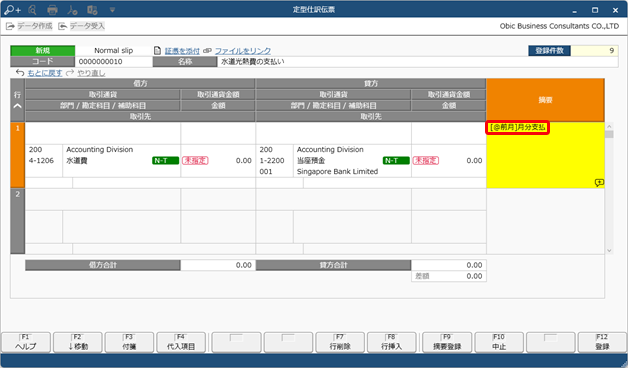Image resolution: width=628 pixels, height=368 pixels.
Task: Click the PDF output icon in title bar
Action: [x=72, y=10]
